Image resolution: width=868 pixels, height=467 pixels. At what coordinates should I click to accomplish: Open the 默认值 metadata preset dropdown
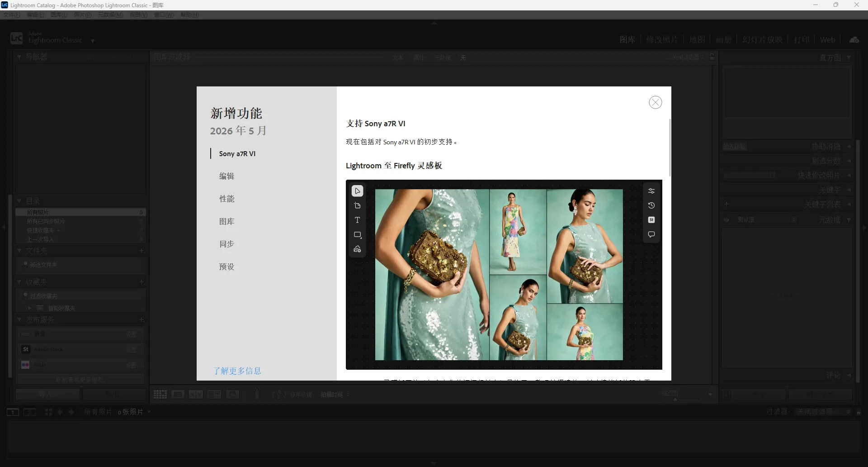point(767,219)
